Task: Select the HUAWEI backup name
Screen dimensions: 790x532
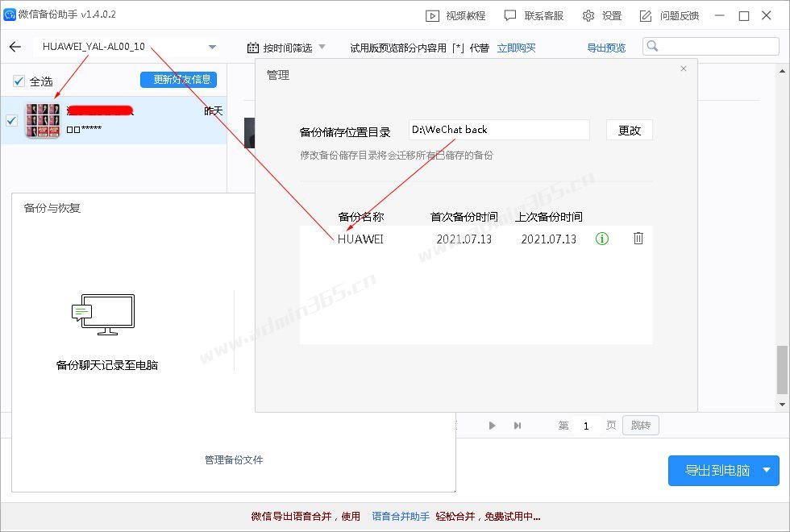Action: pyautogui.click(x=360, y=239)
